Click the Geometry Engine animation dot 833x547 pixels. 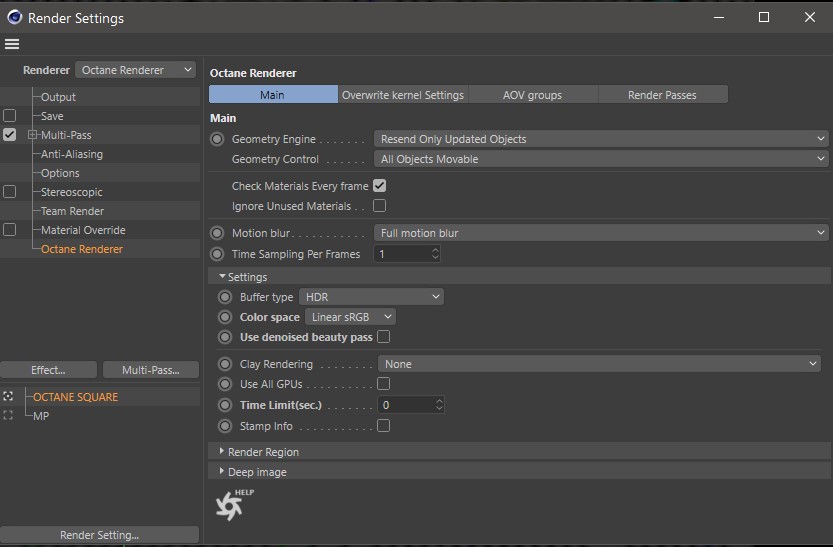click(217, 139)
